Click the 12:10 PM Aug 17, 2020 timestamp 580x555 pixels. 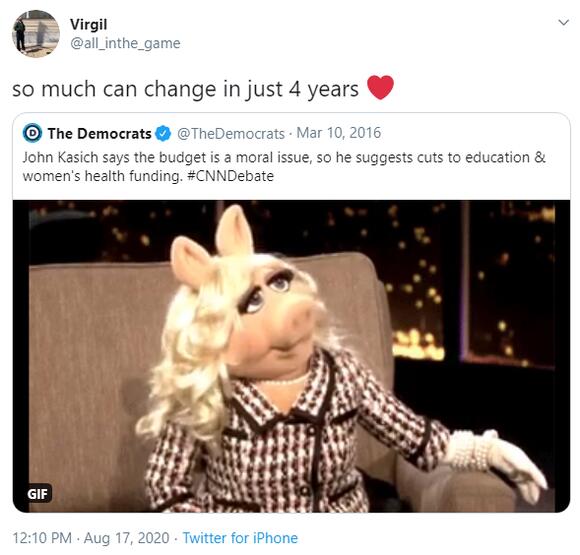[x=91, y=538]
